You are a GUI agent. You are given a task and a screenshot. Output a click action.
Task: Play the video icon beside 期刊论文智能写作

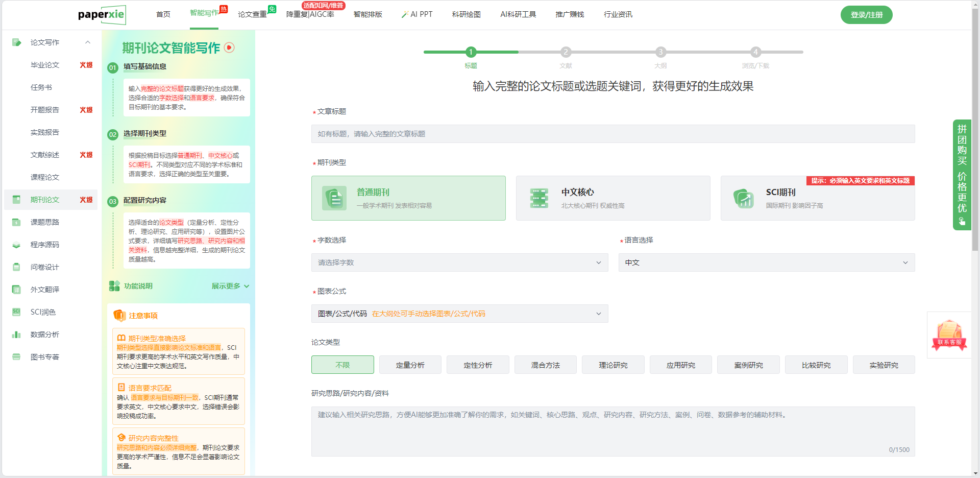(x=230, y=47)
